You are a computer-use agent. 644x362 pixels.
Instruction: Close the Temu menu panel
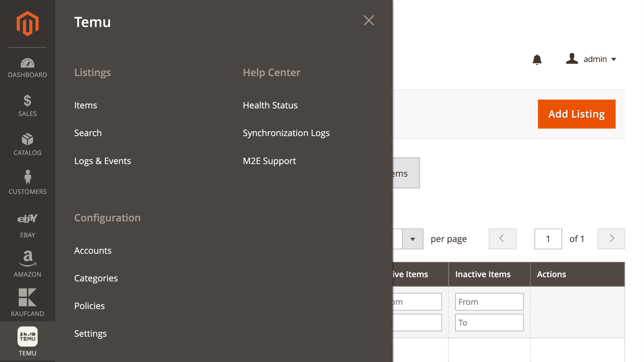coord(369,20)
